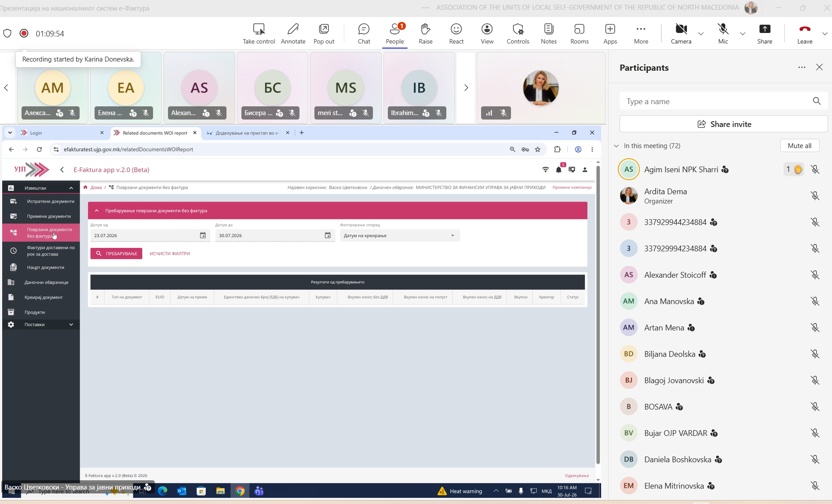The width and height of the screenshot is (832, 504).
Task: Toggle Ardita Dema's microphone icon
Action: click(x=815, y=196)
